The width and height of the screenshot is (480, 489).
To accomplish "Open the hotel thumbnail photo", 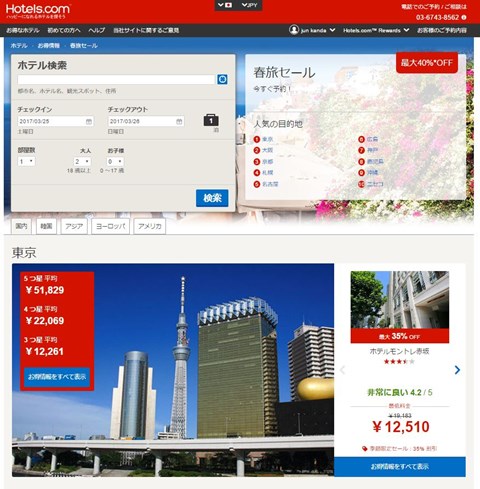I will 400,300.
